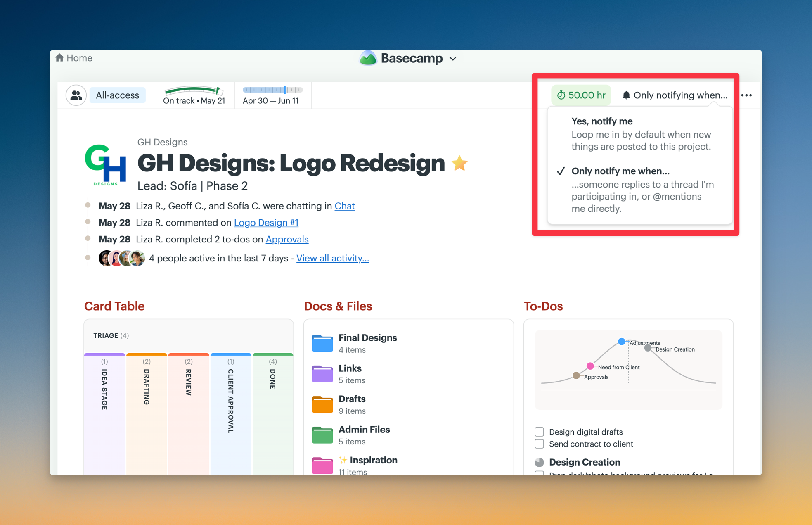Open the IDEA STAGE column

point(104,414)
